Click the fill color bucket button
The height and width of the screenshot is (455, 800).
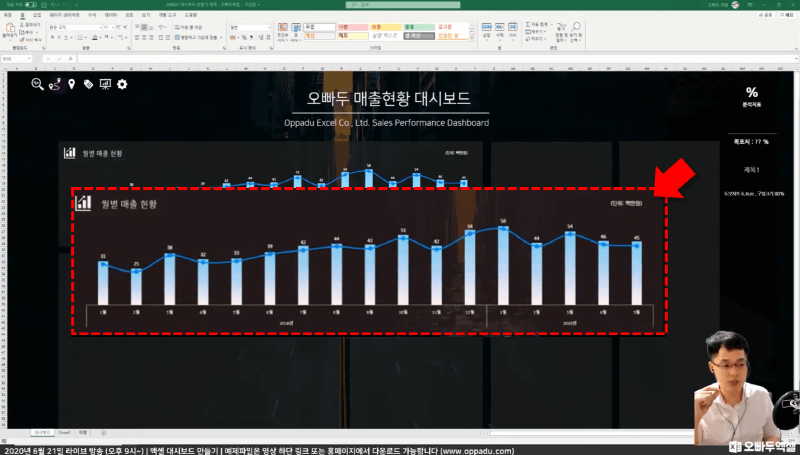pos(94,37)
